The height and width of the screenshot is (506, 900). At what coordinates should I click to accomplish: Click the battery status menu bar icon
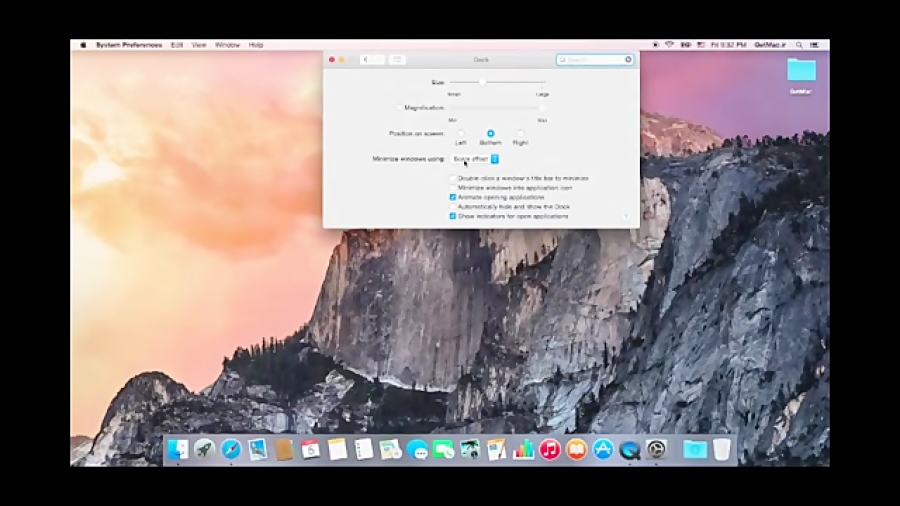[x=685, y=45]
